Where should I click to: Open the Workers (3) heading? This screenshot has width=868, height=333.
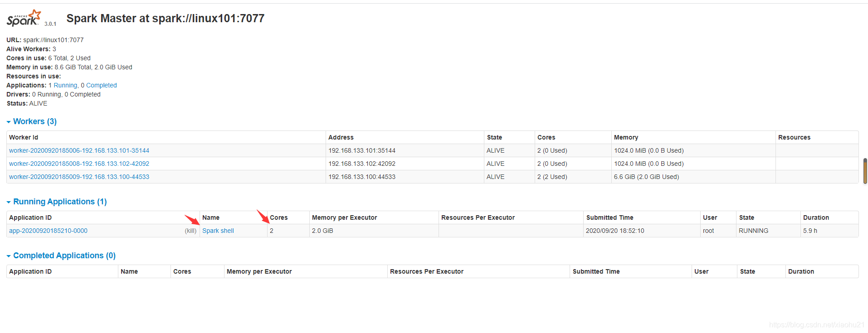[35, 121]
